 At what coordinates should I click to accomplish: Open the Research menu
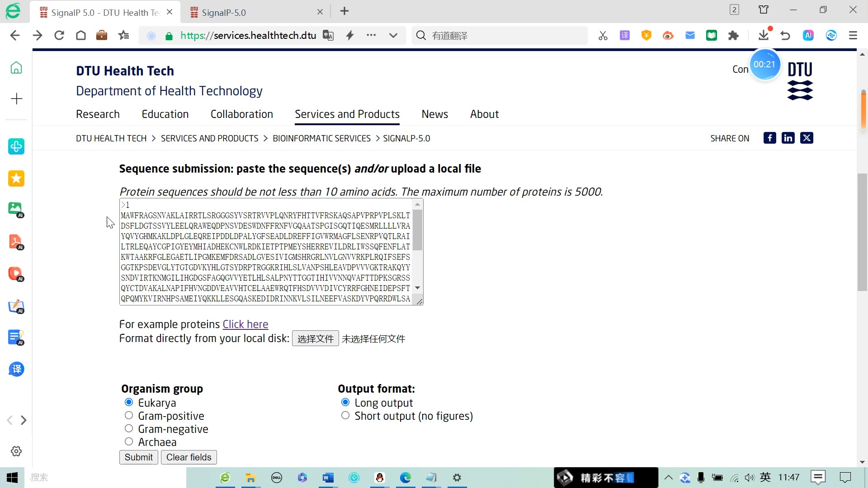pyautogui.click(x=98, y=114)
